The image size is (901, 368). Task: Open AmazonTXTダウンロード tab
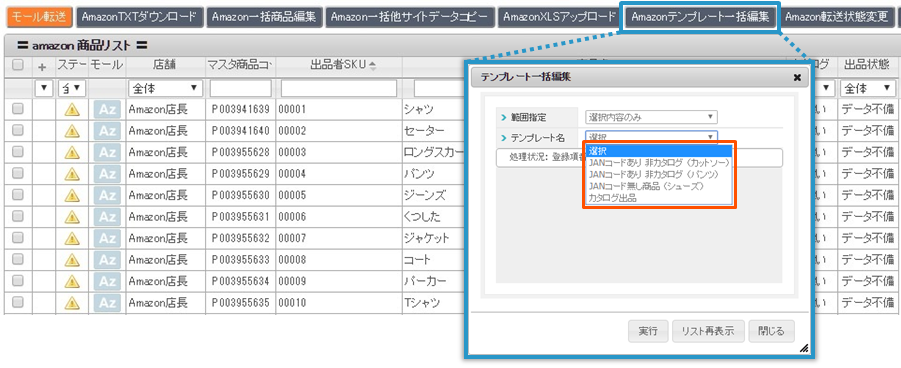pyautogui.click(x=140, y=17)
